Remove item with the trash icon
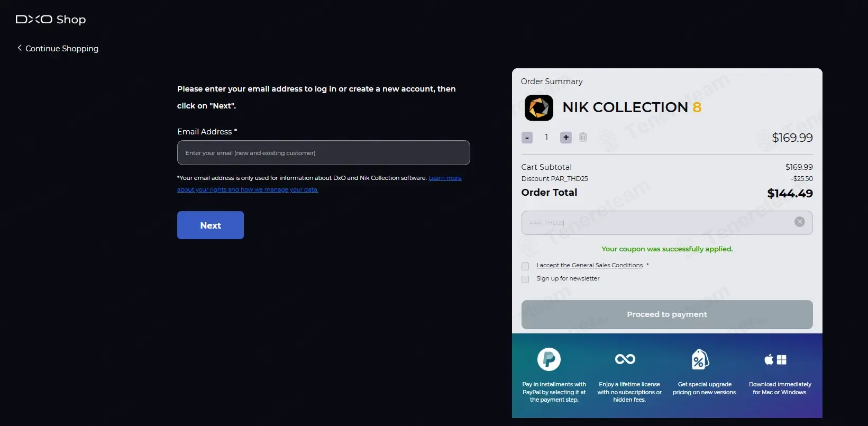Screen dimensions: 868x426 click(583, 138)
